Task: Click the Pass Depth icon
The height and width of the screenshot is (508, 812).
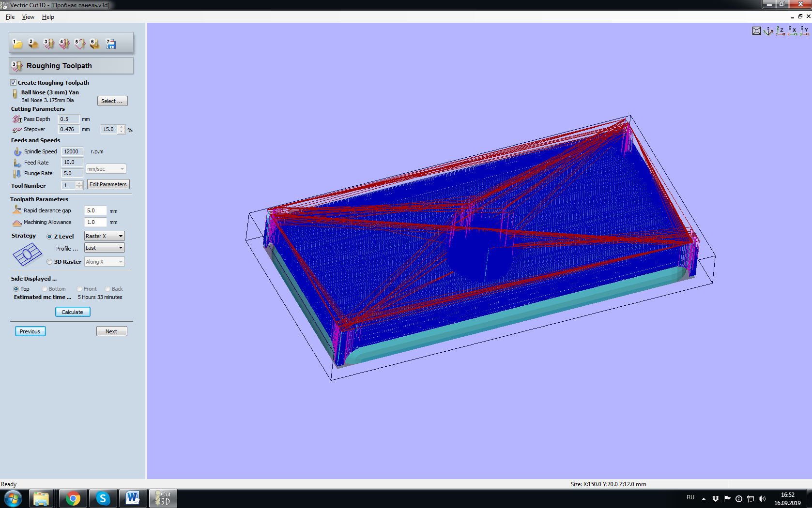Action: [x=17, y=119]
